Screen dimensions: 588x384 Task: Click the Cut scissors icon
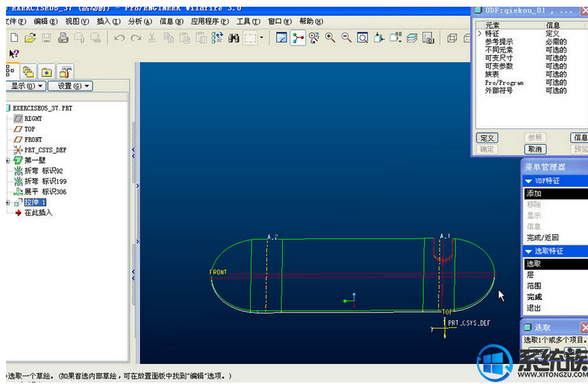[152, 37]
